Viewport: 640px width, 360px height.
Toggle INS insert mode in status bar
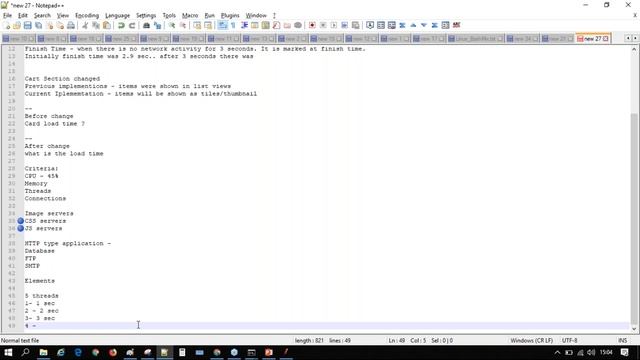622,340
